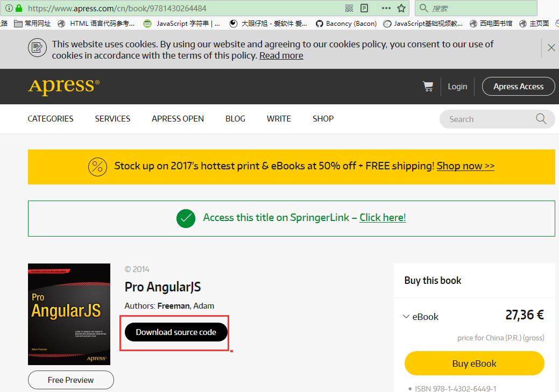559x392 pixels.
Task: Click the Buy eBook button
Action: [474, 363]
